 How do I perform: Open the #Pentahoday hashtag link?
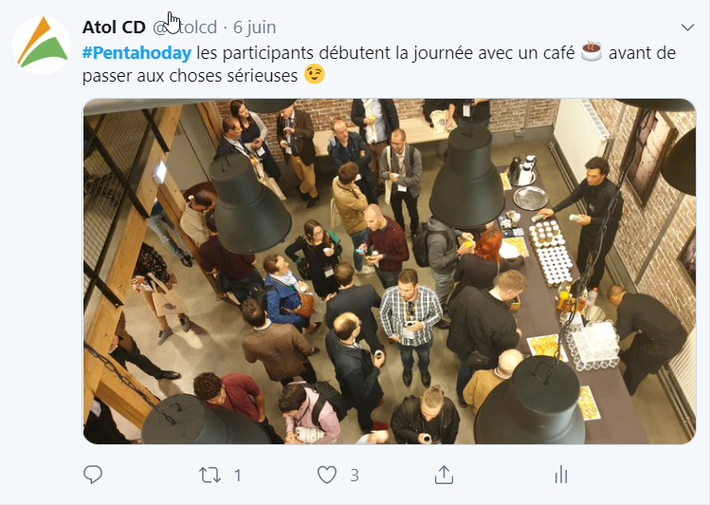pyautogui.click(x=137, y=53)
